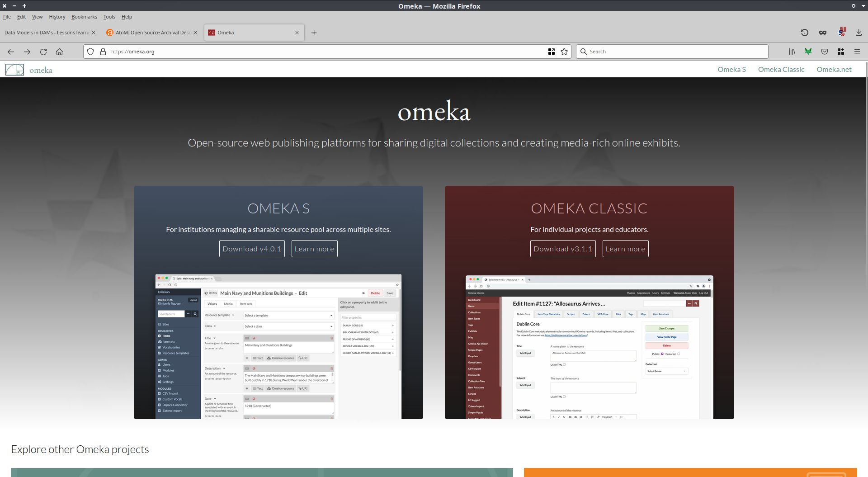This screenshot has height=477, width=868.
Task: Click the Omeka S admin screenshot thumbnail
Action: click(278, 346)
